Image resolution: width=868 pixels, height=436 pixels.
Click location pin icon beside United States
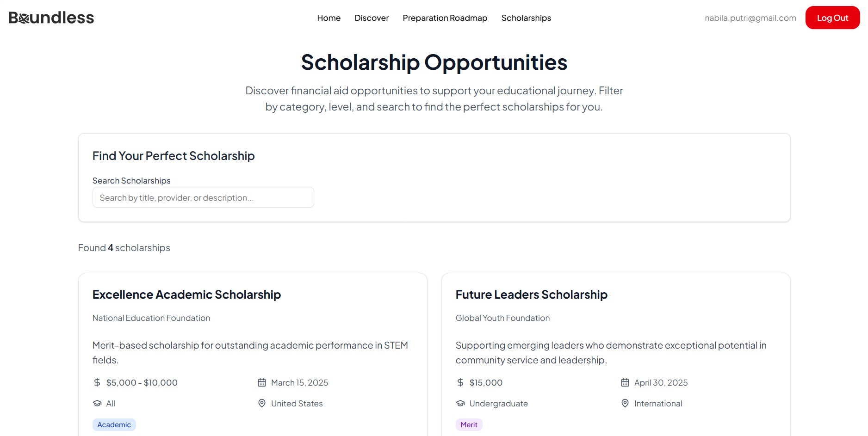262,403
